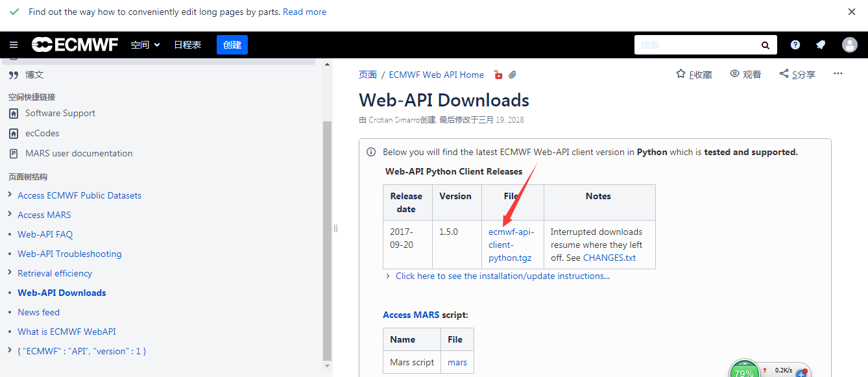
Task: Click the 三月 19, 2018 modified date
Action: [501, 120]
